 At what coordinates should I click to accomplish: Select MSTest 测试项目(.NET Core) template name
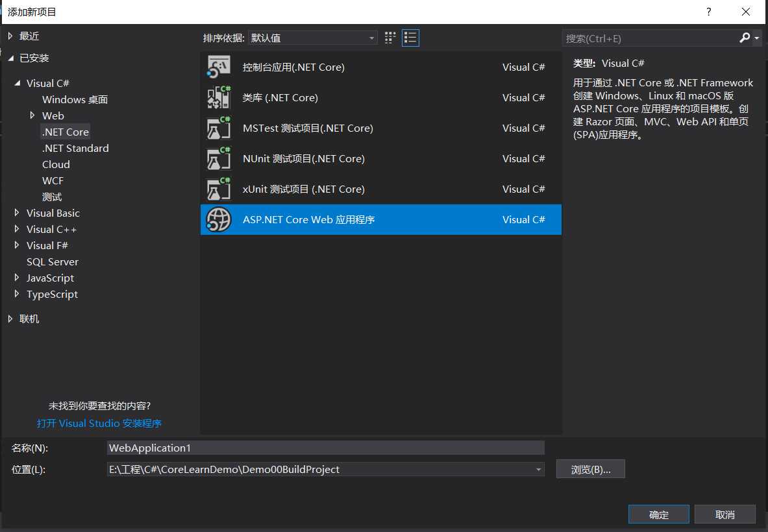(x=308, y=128)
